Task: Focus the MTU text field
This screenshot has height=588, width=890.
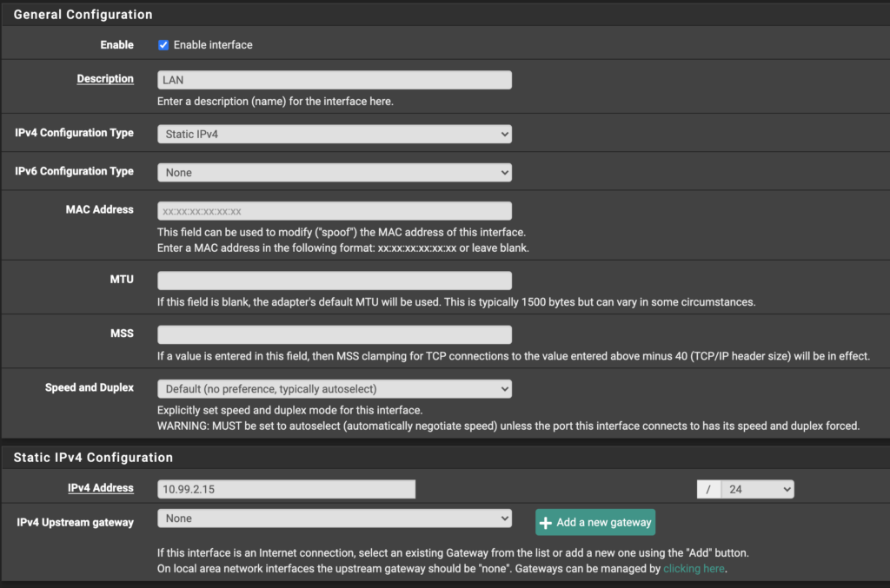Action: 334,281
